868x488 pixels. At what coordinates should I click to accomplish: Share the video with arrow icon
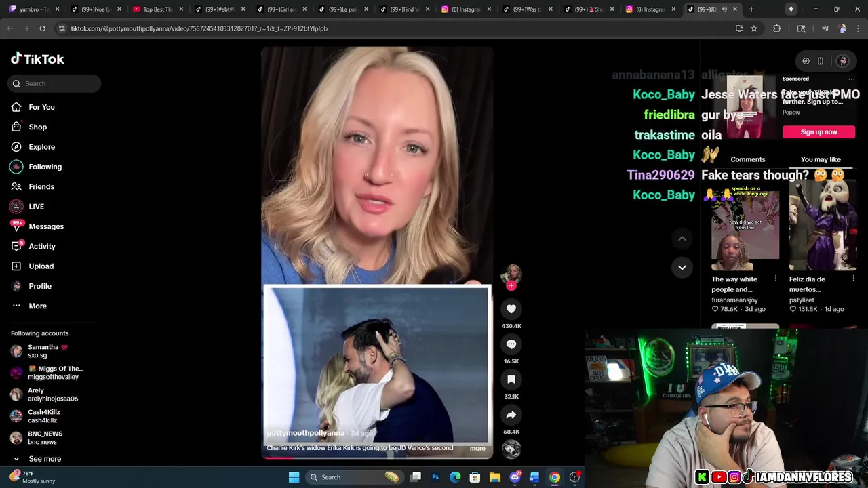coord(511,415)
